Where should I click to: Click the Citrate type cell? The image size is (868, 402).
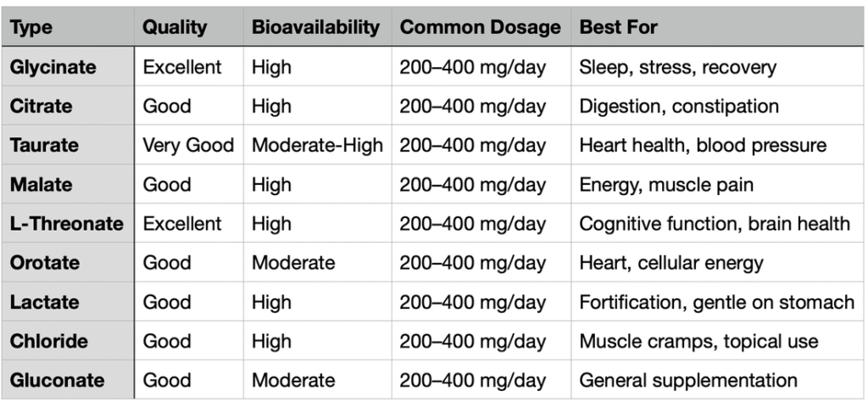tap(42, 106)
